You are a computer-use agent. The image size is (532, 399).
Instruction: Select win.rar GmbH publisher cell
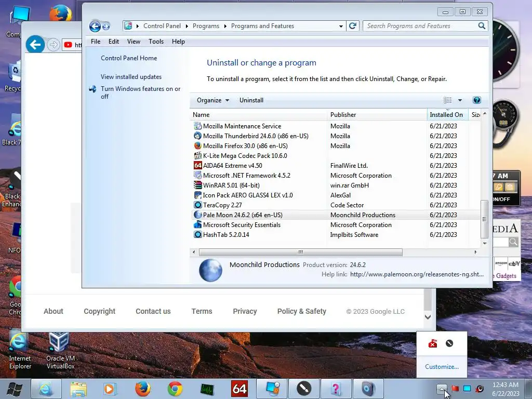pos(350,185)
